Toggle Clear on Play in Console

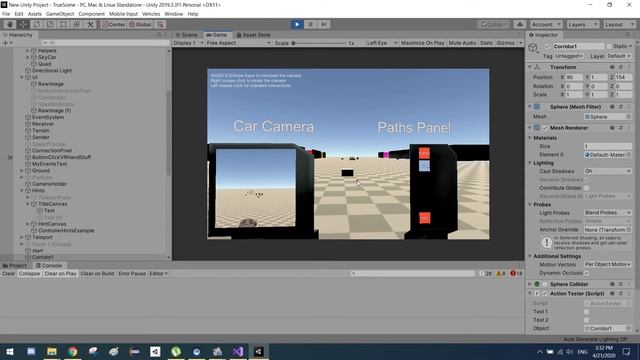(60, 274)
